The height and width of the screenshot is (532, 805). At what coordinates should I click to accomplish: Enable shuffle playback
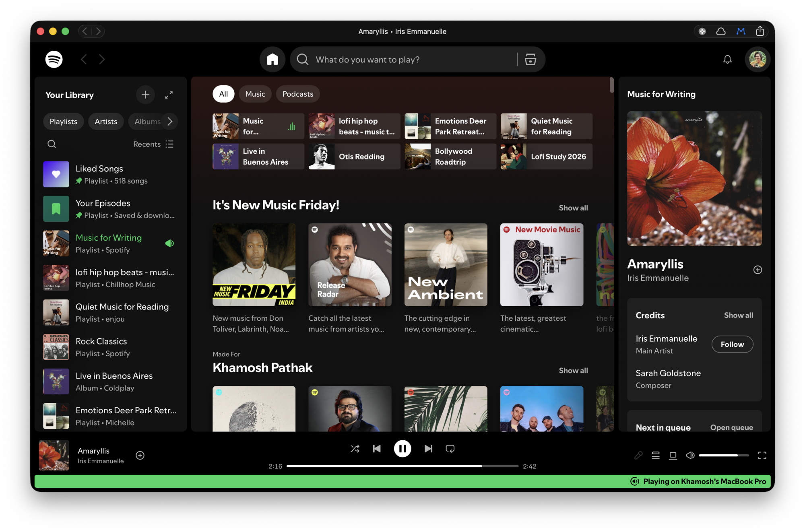(x=355, y=448)
